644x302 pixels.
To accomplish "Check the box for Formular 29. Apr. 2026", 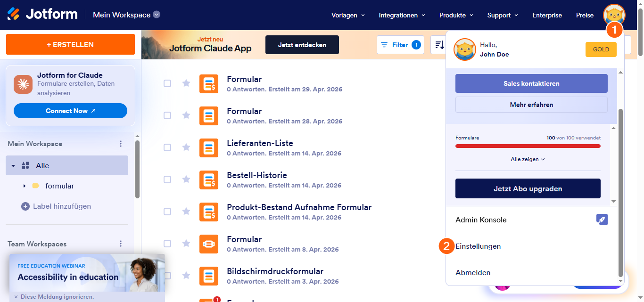I will click(167, 83).
